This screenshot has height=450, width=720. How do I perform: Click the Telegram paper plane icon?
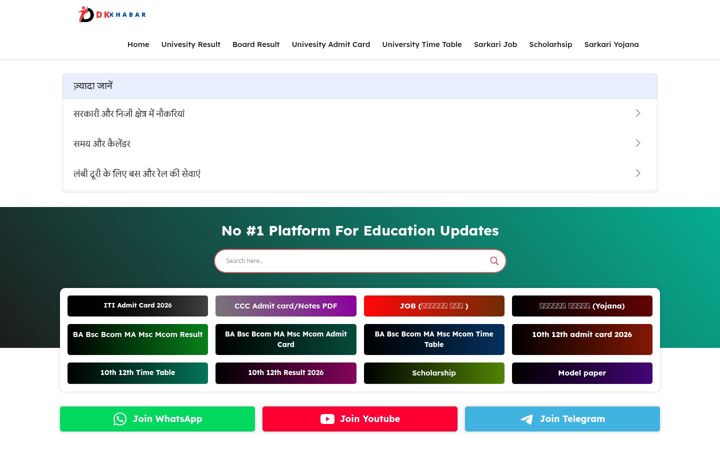tap(527, 419)
